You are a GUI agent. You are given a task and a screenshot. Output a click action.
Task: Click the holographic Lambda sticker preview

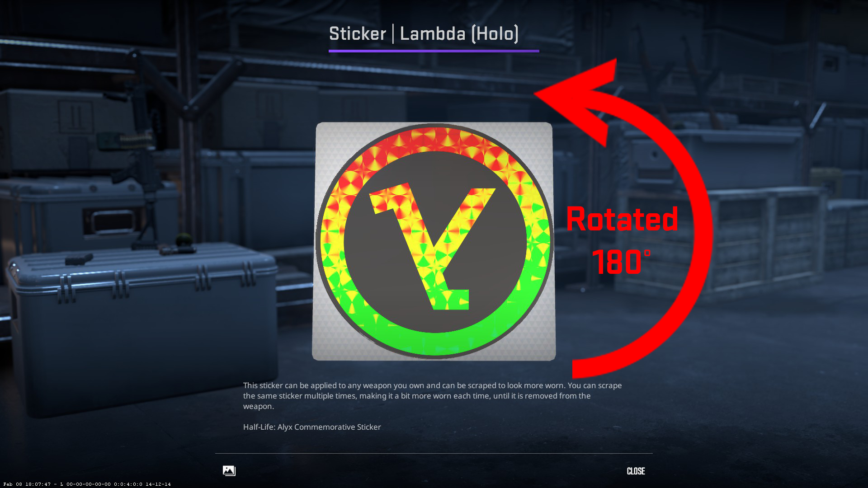tap(434, 241)
